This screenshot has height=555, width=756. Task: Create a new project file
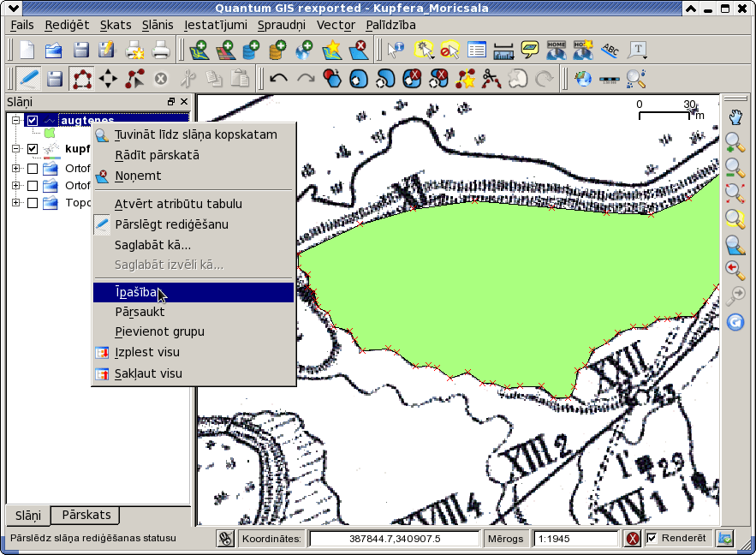click(x=27, y=50)
